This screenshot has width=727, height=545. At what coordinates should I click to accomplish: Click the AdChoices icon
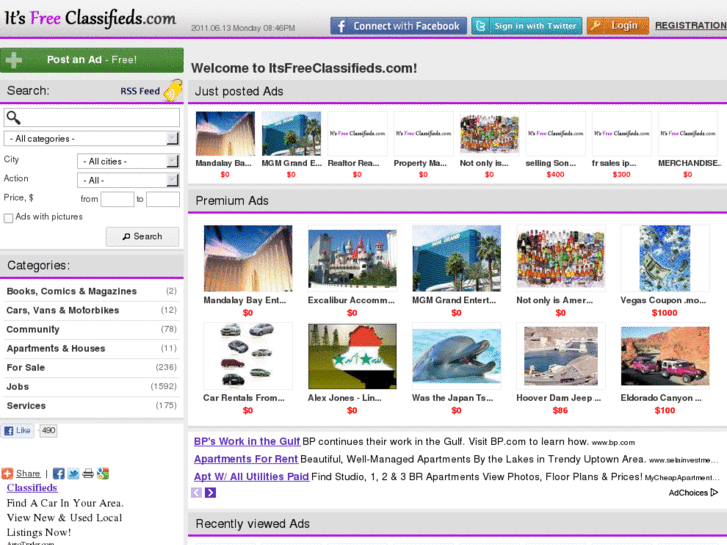[714, 493]
